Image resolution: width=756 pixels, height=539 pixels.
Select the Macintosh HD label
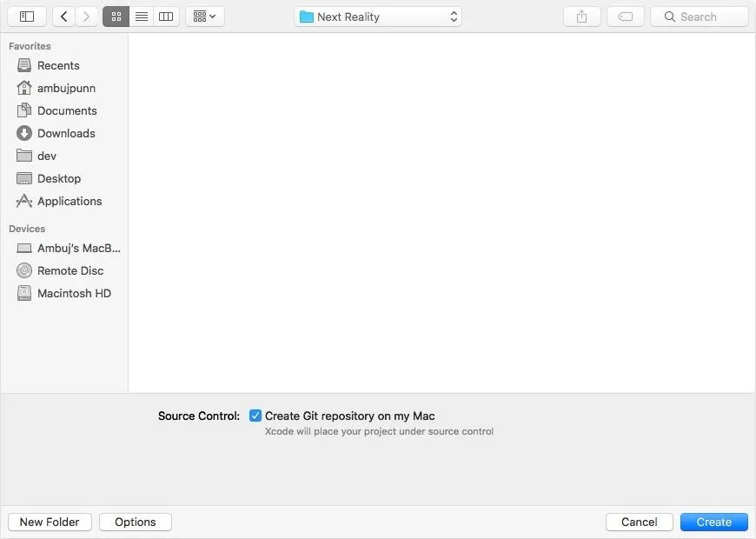(x=74, y=293)
